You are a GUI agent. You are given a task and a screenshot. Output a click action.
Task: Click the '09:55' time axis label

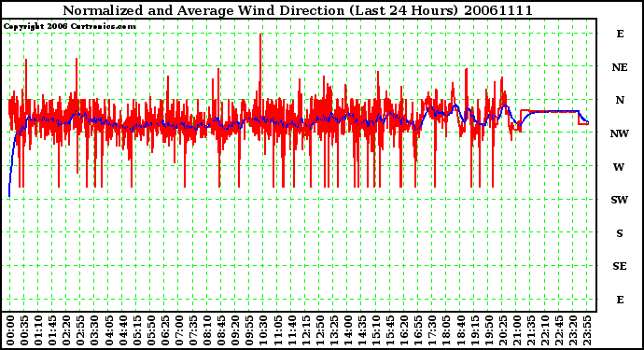coord(249,330)
